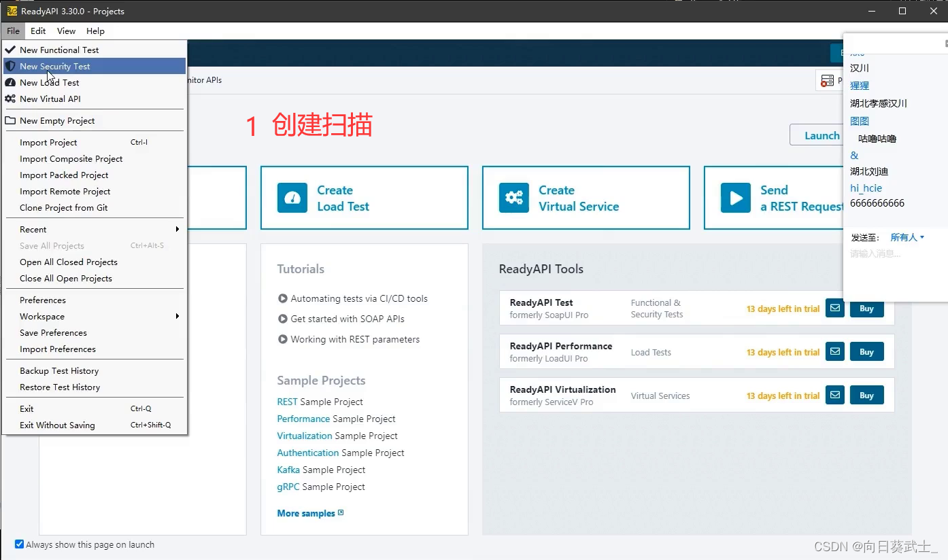
Task: Click Buy for ReadyAPI Virtualization
Action: tap(866, 395)
